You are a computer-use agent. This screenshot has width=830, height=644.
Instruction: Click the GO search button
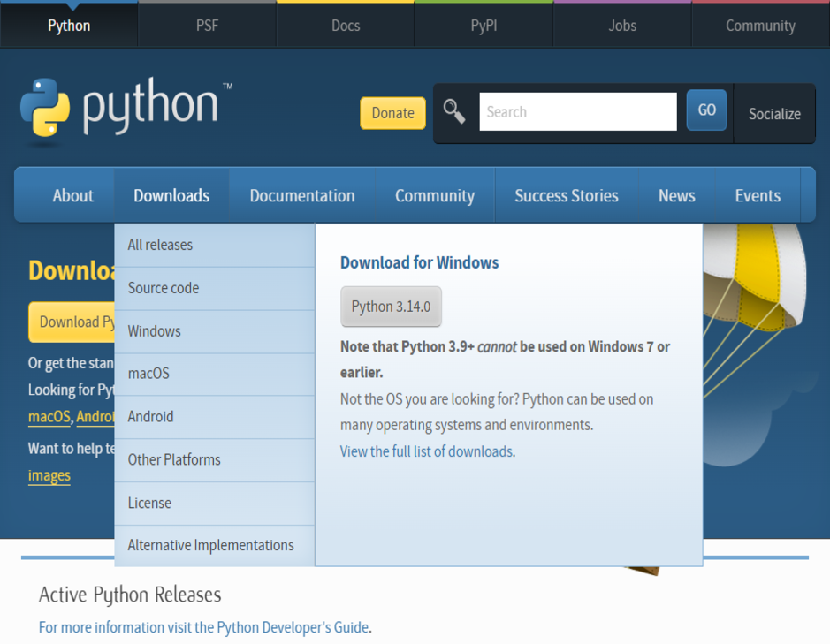tap(705, 110)
